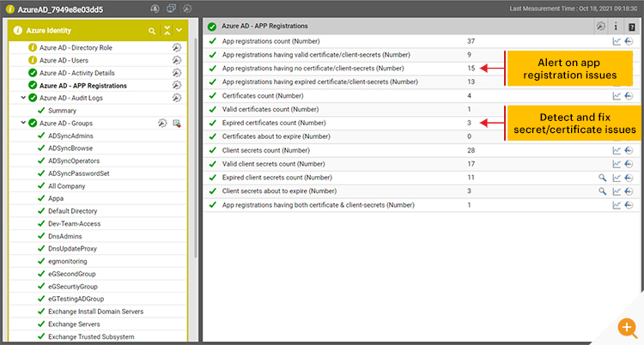Select Azure AD - Users test

pos(64,60)
